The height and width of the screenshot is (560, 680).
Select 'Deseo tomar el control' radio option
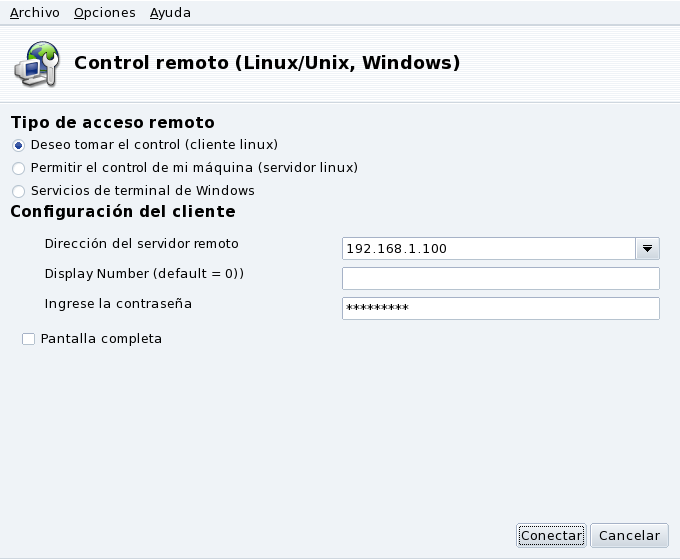(18, 145)
